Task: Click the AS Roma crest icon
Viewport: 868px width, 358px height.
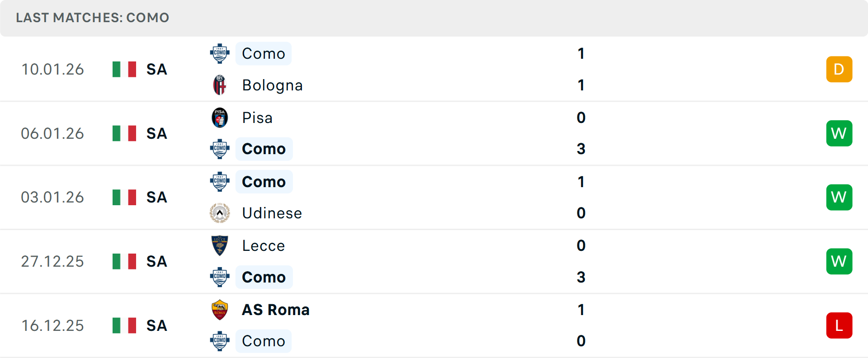Action: (x=220, y=310)
